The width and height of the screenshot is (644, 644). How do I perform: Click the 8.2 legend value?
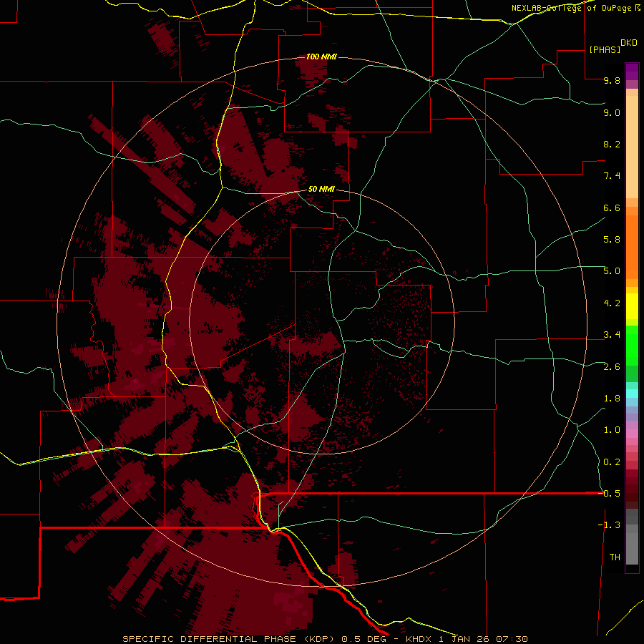[x=612, y=145]
